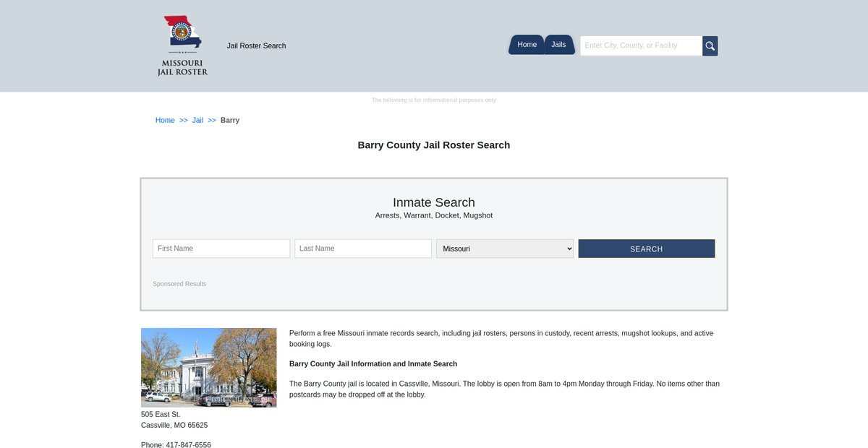Image resolution: width=868 pixels, height=448 pixels.
Task: Select the Barry breadcrumb text
Action: [x=230, y=121]
